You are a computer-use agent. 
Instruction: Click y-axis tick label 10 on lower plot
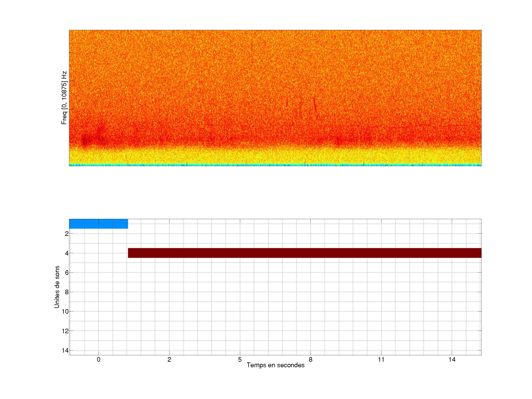click(x=65, y=311)
